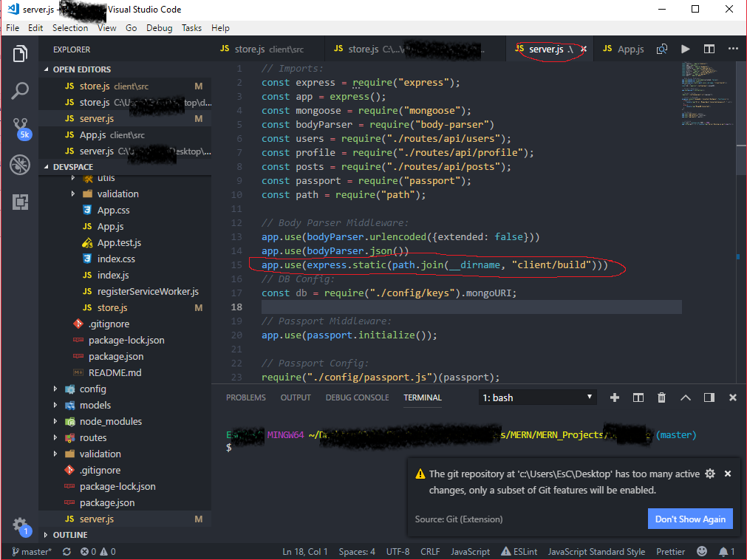Click the run play icon in editor toolbar
Viewport: 747px width, 560px height.
coord(685,49)
